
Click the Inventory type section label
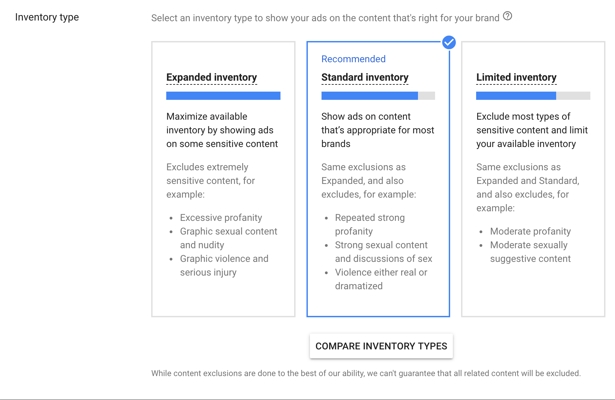click(x=47, y=17)
